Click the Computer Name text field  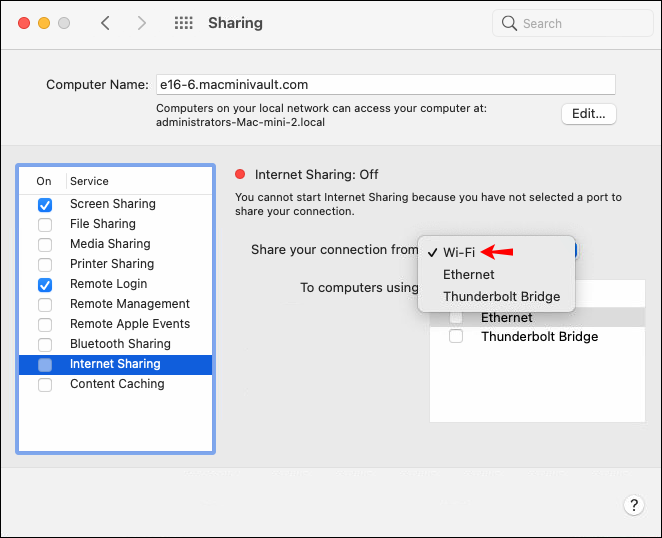point(385,85)
